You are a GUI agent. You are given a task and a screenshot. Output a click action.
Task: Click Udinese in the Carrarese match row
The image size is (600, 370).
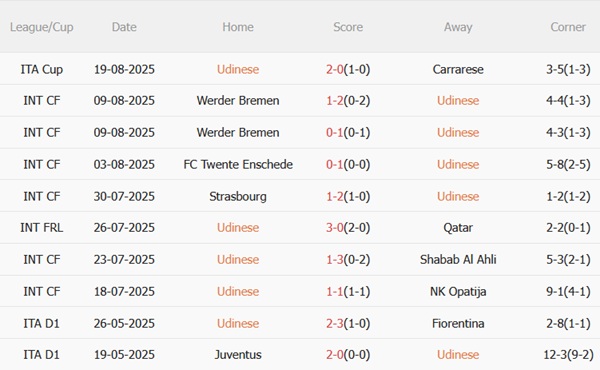point(238,69)
